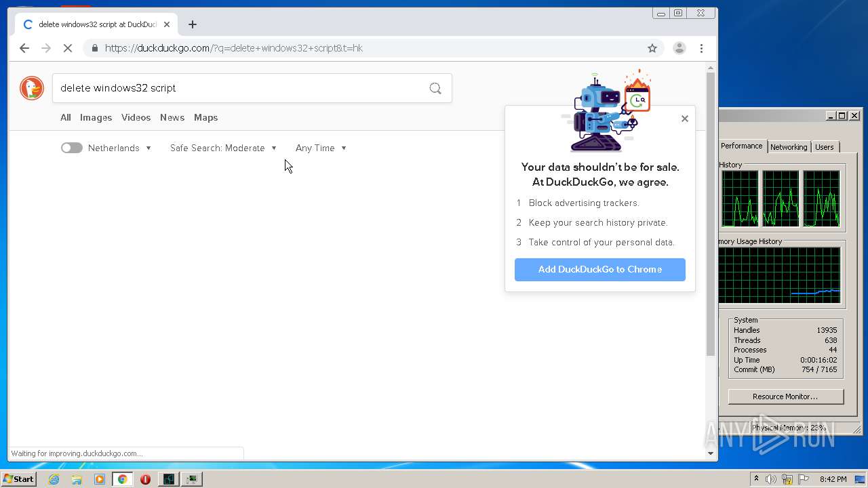View the site lock icon info
Screen dimensions: 868x488
94,48
